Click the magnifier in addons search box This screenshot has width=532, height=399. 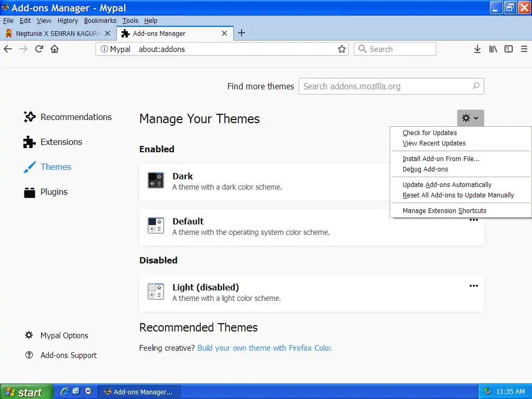(476, 86)
